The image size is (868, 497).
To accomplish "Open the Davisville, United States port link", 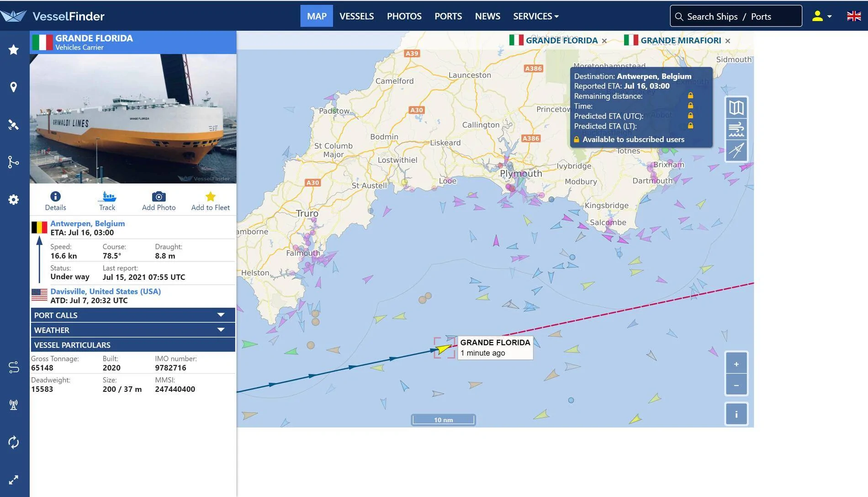I will 106,291.
